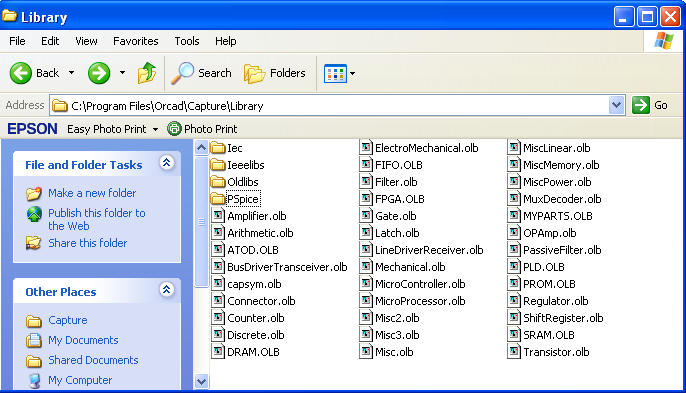Screen dimensions: 686x393
Task: Select the MiscLinear.olb file icon
Action: click(x=514, y=147)
